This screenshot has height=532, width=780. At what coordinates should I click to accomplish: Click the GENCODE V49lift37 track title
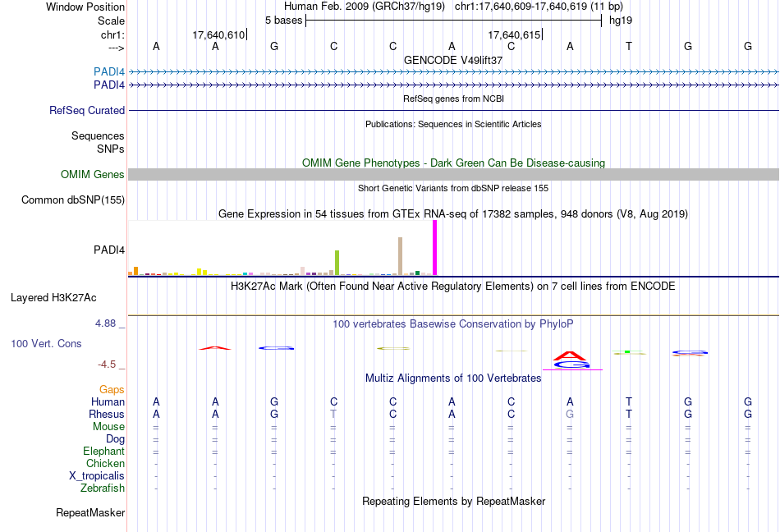click(453, 60)
